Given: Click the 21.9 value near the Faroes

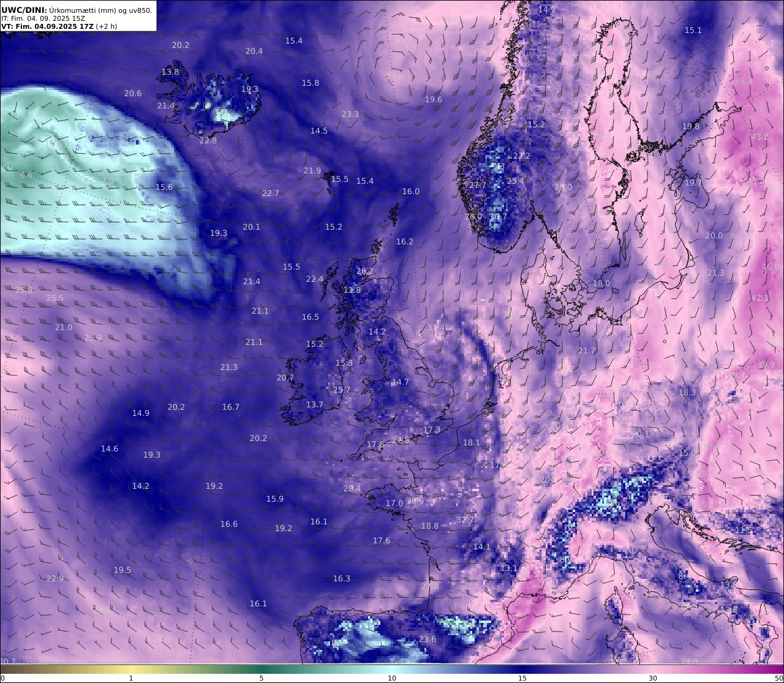Looking at the screenshot, I should coord(312,171).
